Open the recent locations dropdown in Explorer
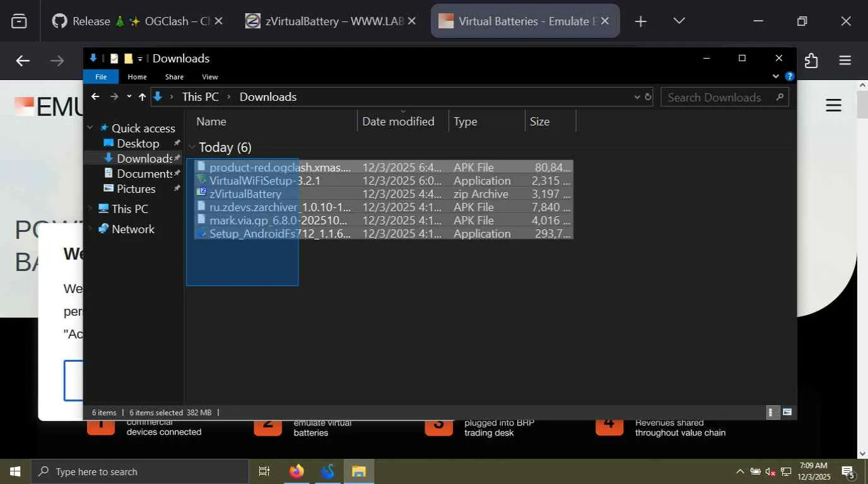 pos(129,97)
